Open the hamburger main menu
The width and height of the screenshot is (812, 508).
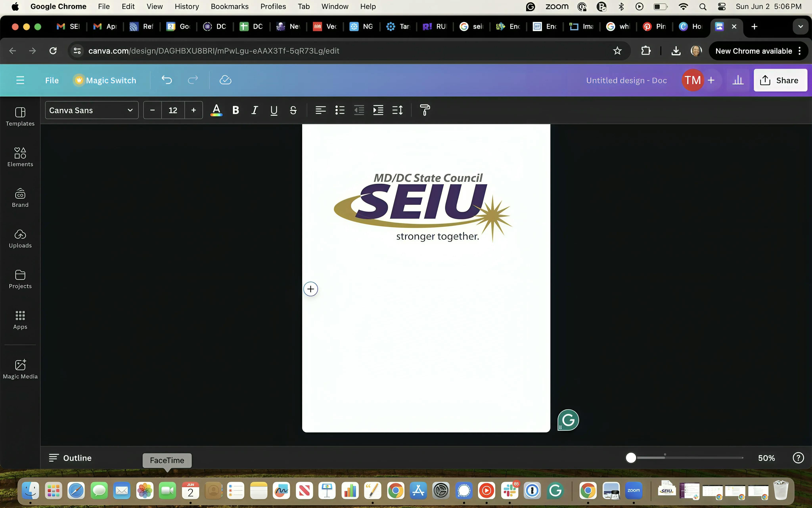(x=20, y=80)
